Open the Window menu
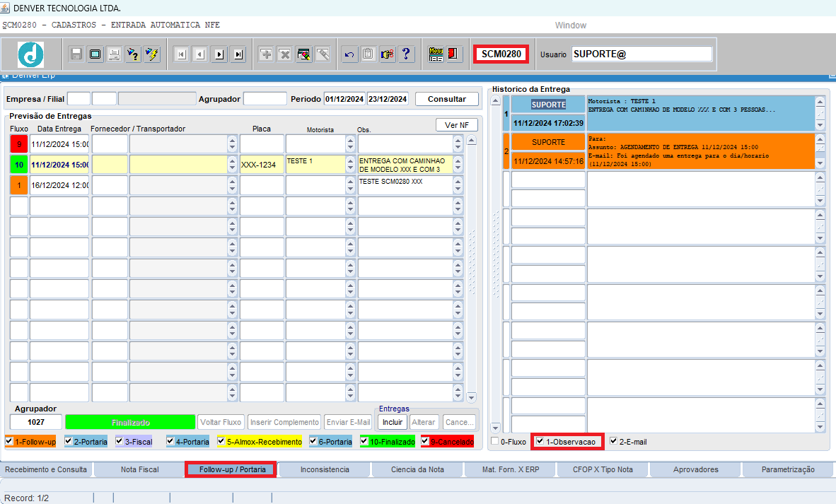Image resolution: width=836 pixels, height=504 pixels. point(571,25)
